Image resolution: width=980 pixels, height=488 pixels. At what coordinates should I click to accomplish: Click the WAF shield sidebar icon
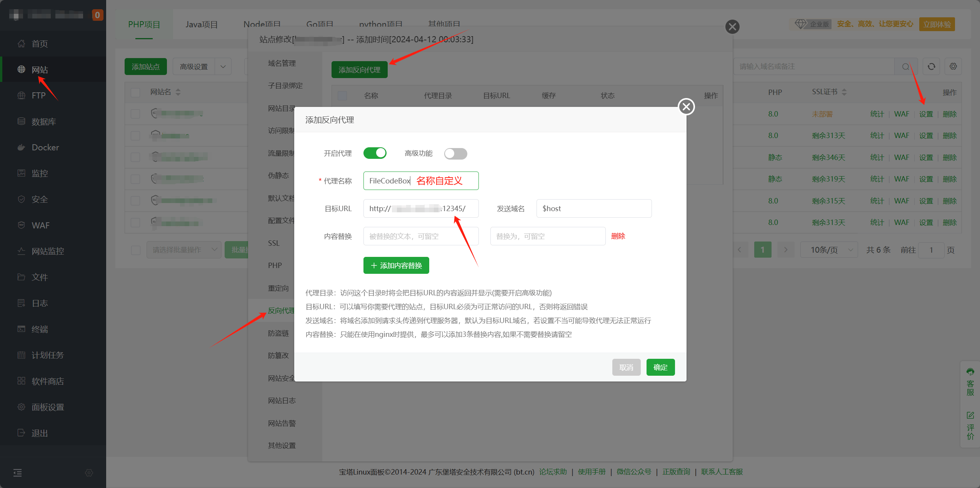(x=22, y=225)
